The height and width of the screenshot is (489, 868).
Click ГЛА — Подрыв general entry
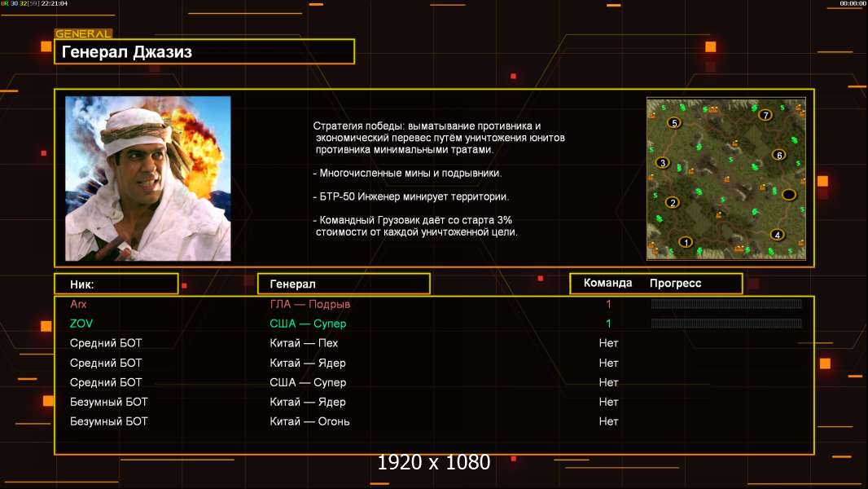click(x=309, y=304)
